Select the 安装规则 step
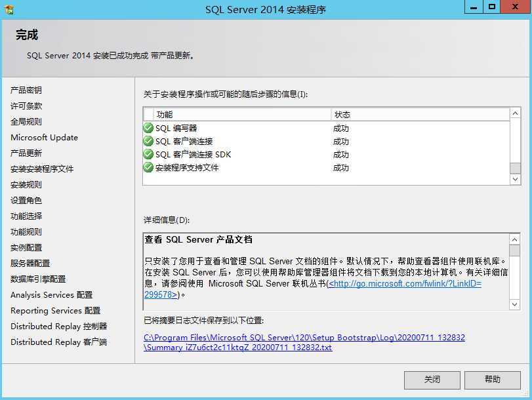 click(26, 184)
